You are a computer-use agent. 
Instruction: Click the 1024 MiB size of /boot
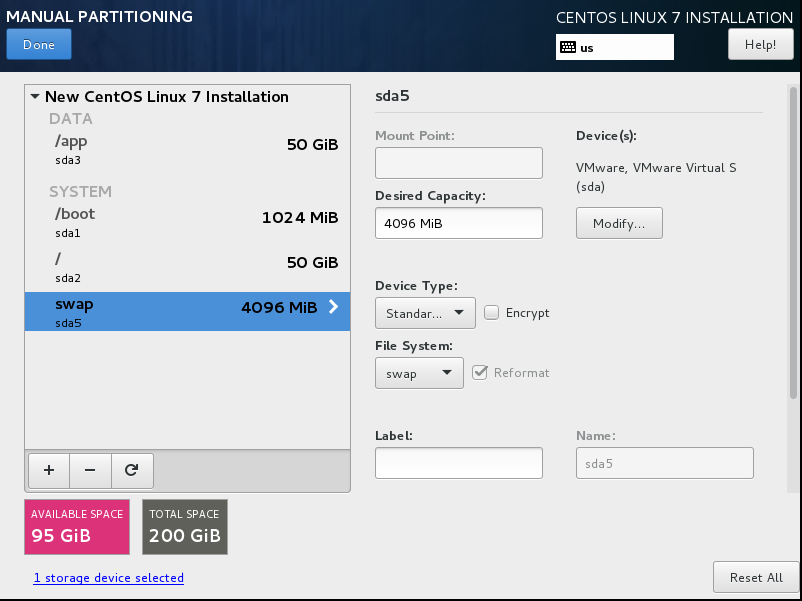(x=300, y=218)
